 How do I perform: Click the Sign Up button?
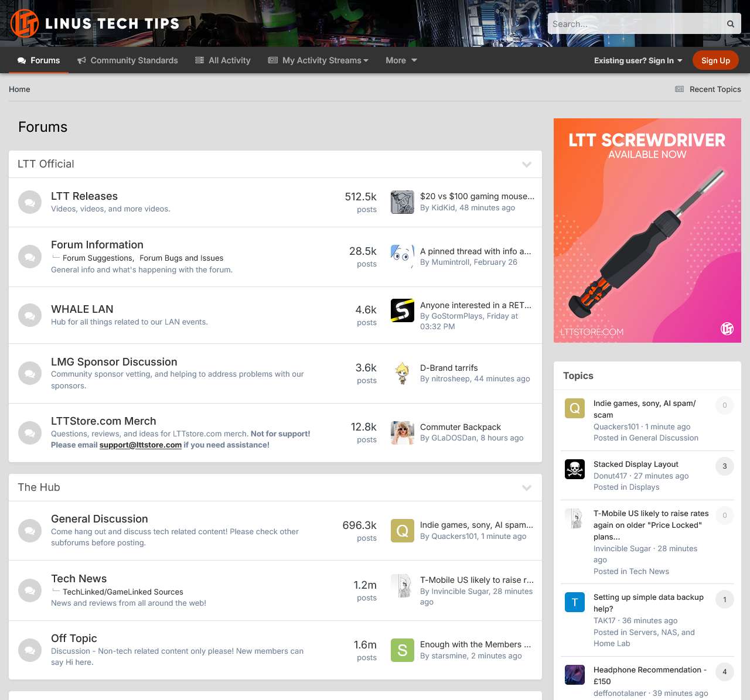[715, 60]
